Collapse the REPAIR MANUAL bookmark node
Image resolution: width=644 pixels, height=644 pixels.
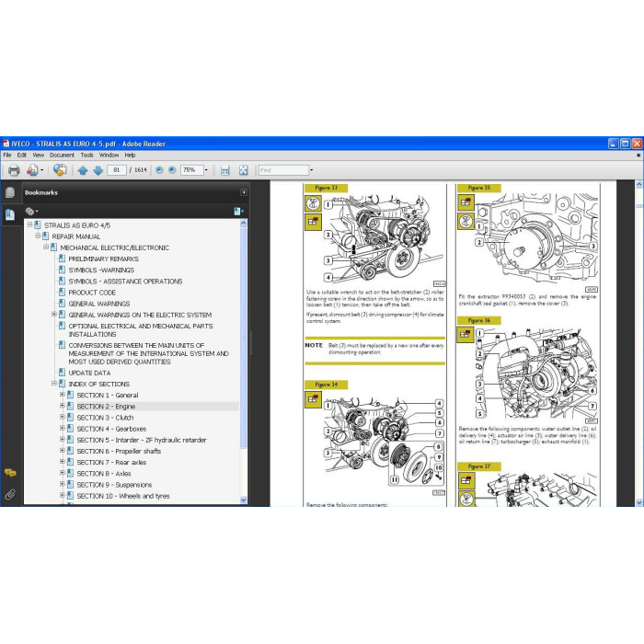click(x=38, y=236)
